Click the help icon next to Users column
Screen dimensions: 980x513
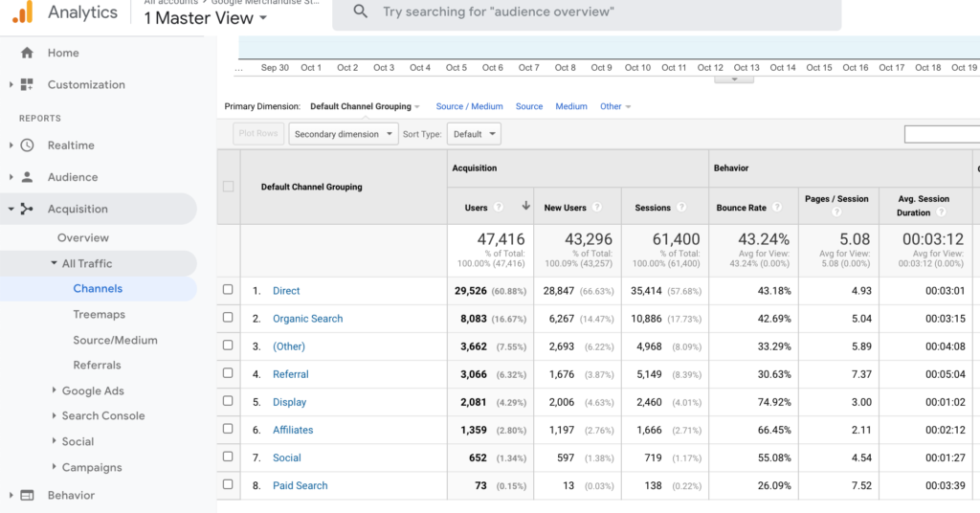pos(498,208)
